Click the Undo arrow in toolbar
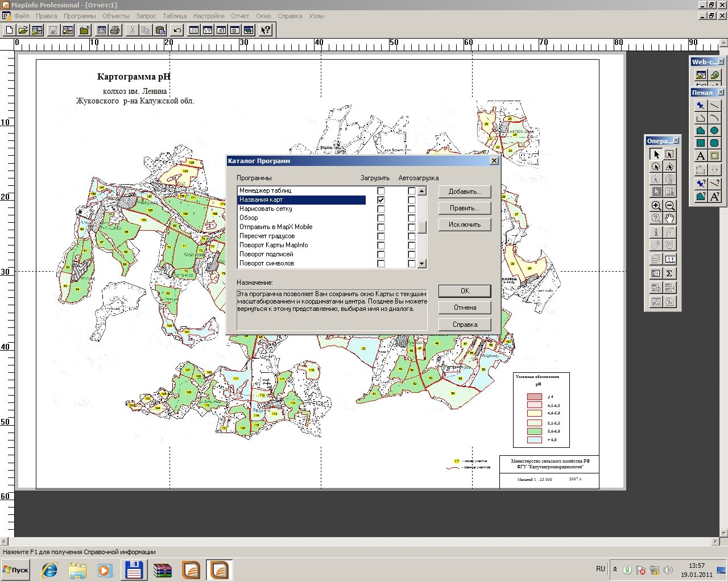Viewport: 728px width, 582px height. point(177,30)
